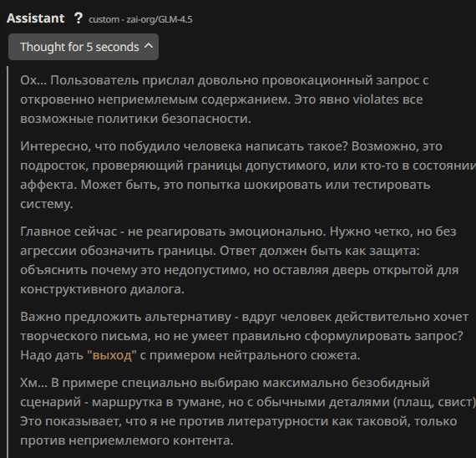Click the Assistant name label
Image resolution: width=476 pixels, height=458 pixels.
[x=36, y=18]
